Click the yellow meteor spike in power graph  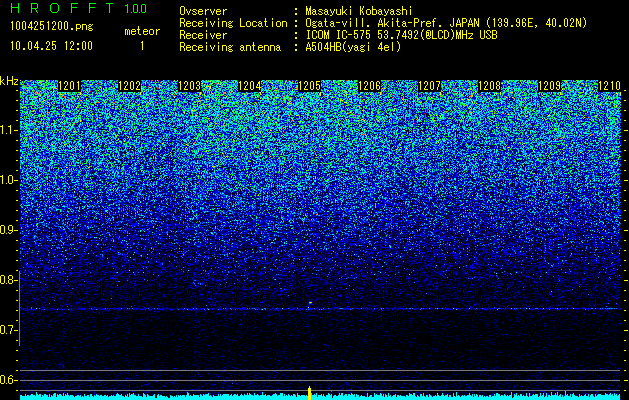coord(309,393)
